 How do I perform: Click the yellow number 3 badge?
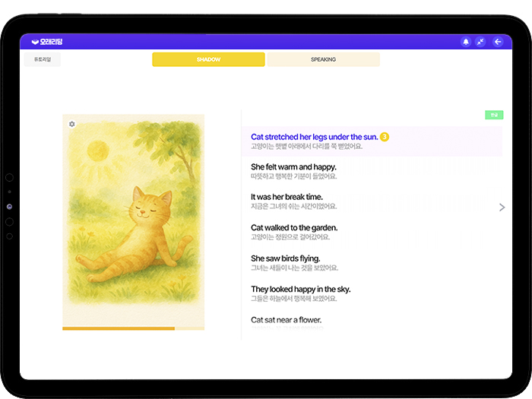(x=385, y=137)
